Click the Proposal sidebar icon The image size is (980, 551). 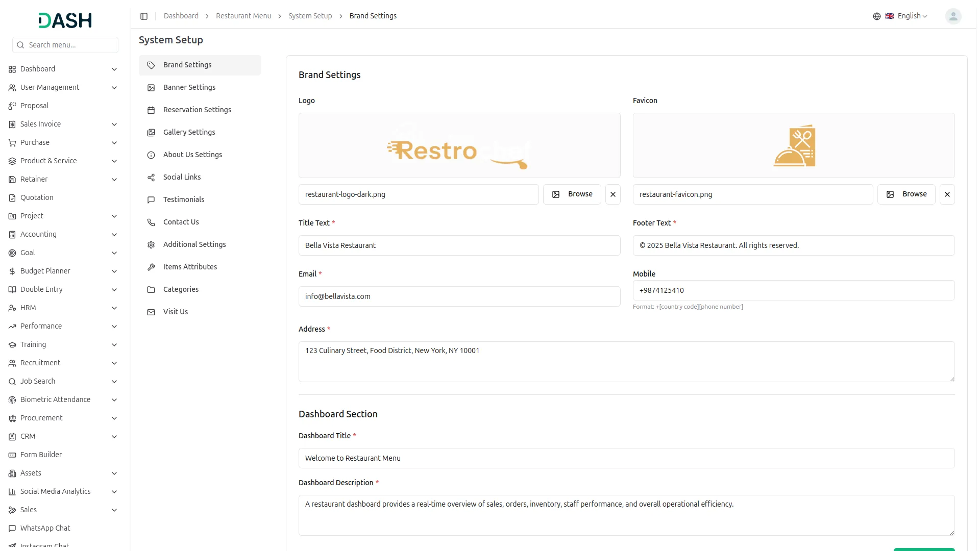[12, 106]
